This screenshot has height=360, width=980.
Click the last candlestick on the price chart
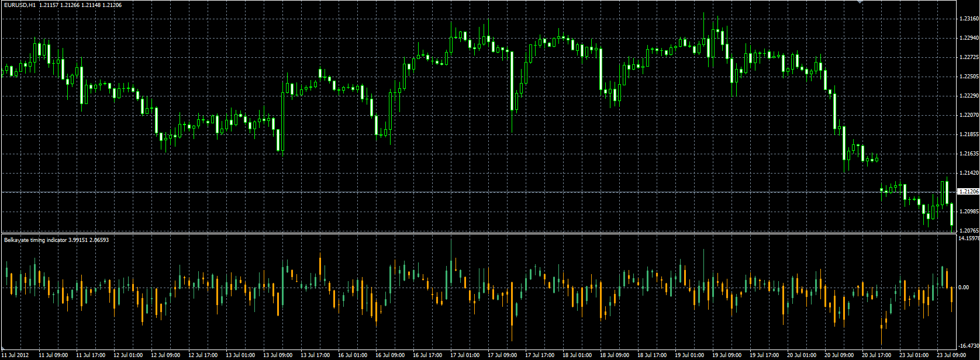pyautogui.click(x=952, y=214)
